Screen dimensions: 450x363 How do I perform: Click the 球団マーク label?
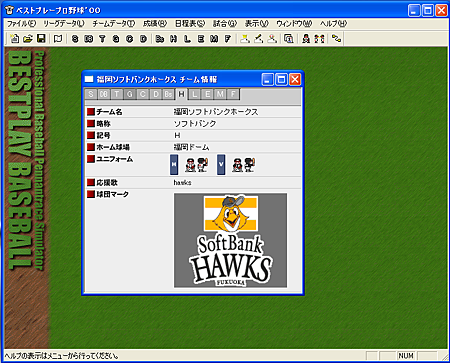coord(112,194)
